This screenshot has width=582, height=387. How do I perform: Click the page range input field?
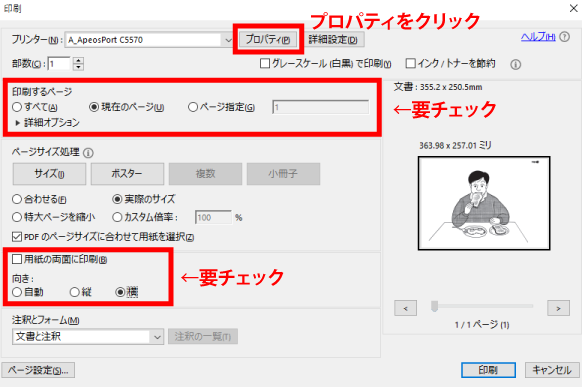[321, 107]
